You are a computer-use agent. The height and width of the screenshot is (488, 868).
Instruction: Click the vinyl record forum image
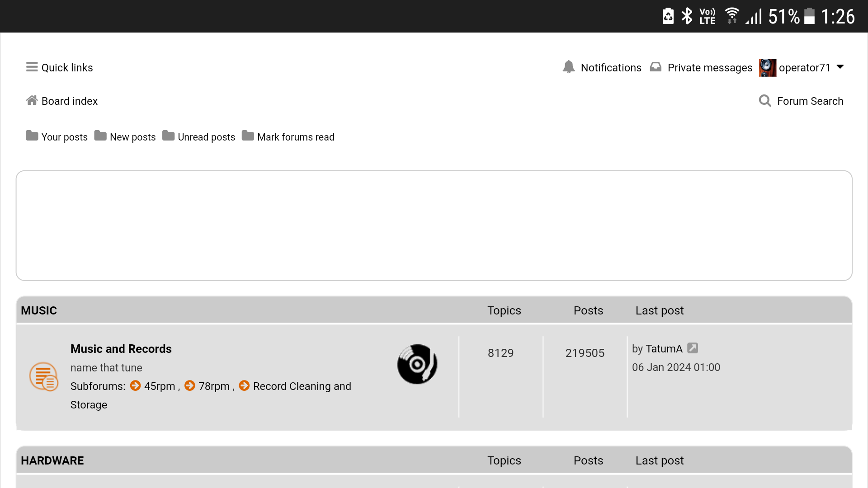coord(417,364)
